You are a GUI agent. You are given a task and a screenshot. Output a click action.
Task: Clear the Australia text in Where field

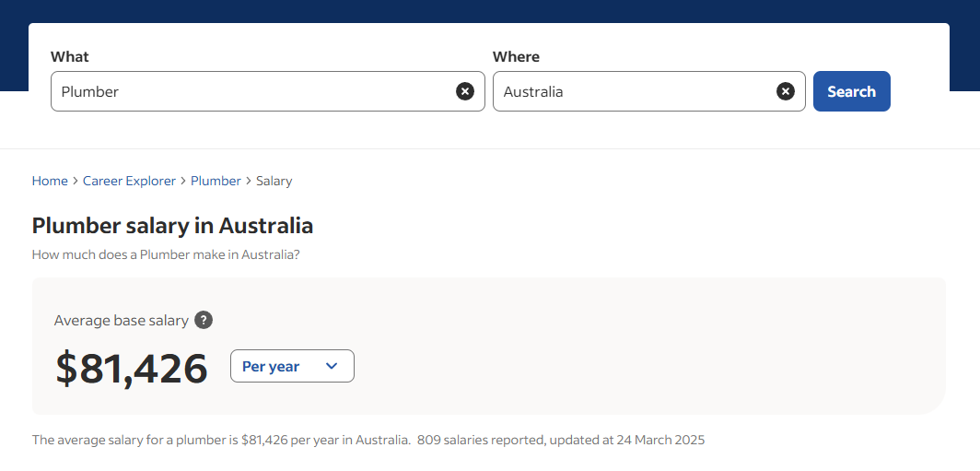pyautogui.click(x=786, y=91)
